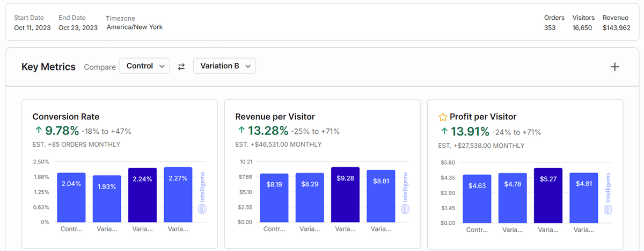Image resolution: width=644 pixels, height=251 pixels.
Task: Click the green up arrow next to 13.28%
Action: (241, 131)
